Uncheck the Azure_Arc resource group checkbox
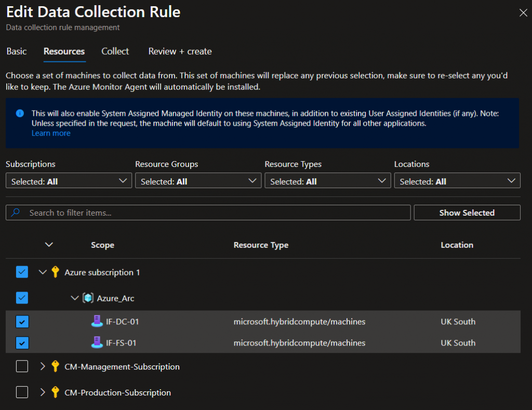This screenshot has width=532, height=410. 22,298
